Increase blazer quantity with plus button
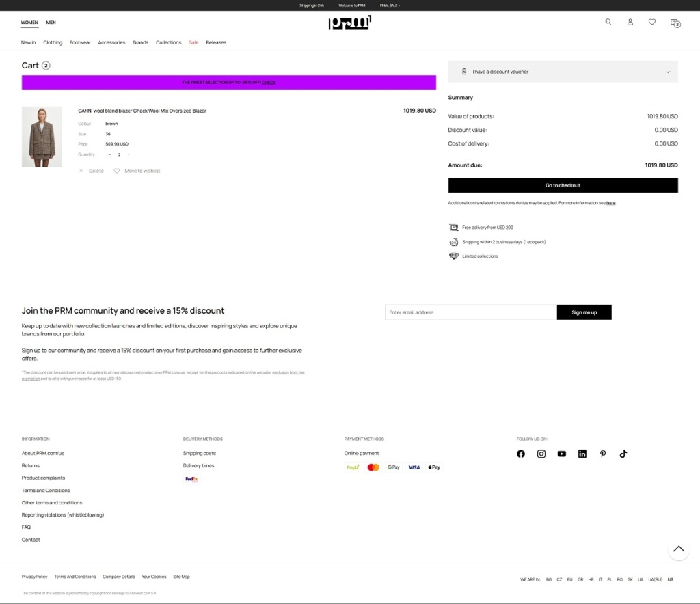The image size is (700, 604). (128, 155)
